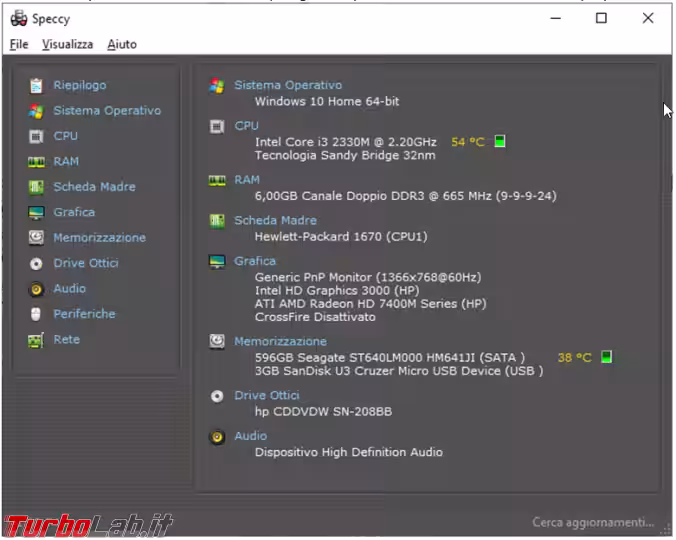Screen dimensions: 676x540
Task: Click the disc icon beside Drive Ottici summary
Action: (217, 396)
